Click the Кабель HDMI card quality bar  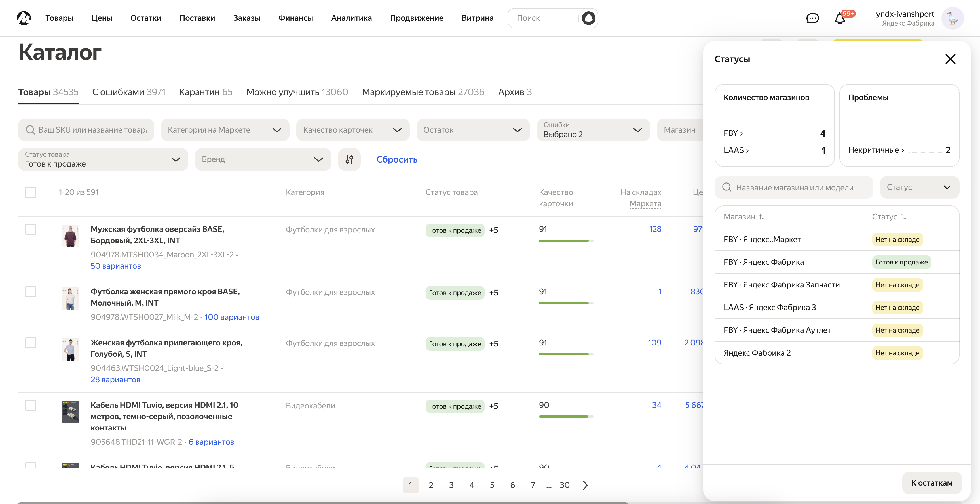click(x=566, y=416)
